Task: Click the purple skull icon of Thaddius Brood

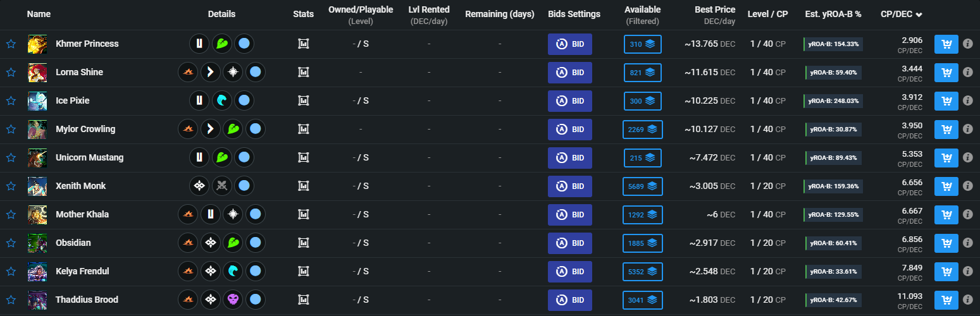Action: click(x=233, y=300)
